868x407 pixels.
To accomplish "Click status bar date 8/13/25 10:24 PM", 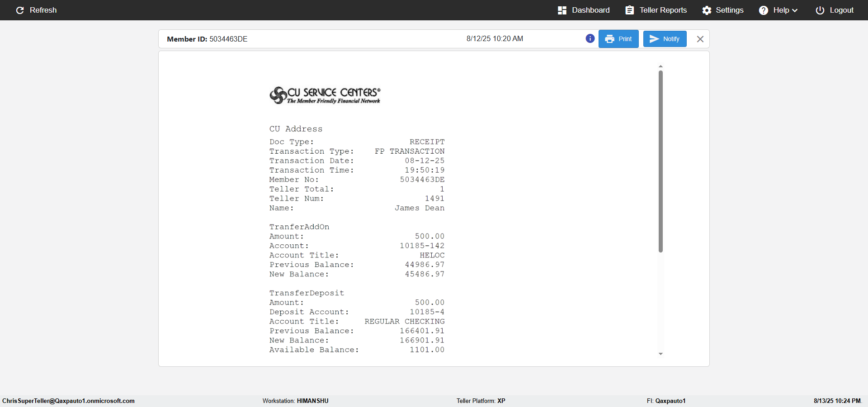I will point(837,401).
